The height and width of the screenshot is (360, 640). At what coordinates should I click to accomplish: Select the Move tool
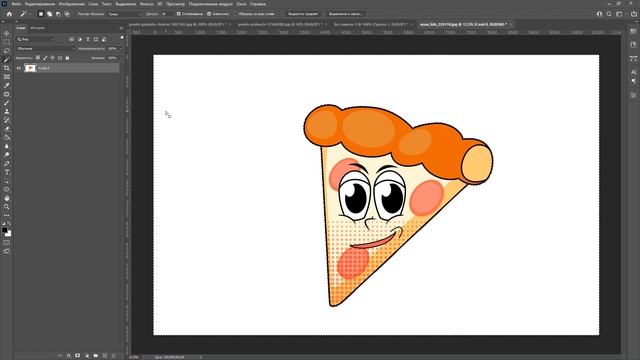point(7,33)
